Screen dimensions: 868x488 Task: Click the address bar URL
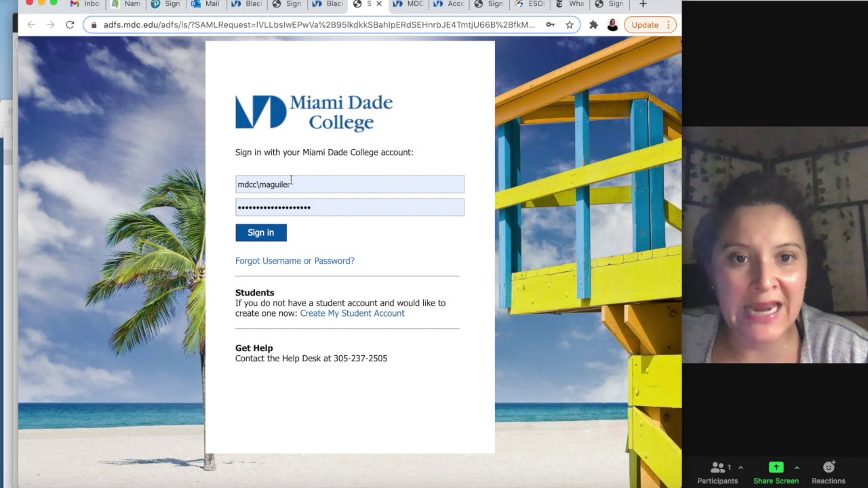click(319, 25)
